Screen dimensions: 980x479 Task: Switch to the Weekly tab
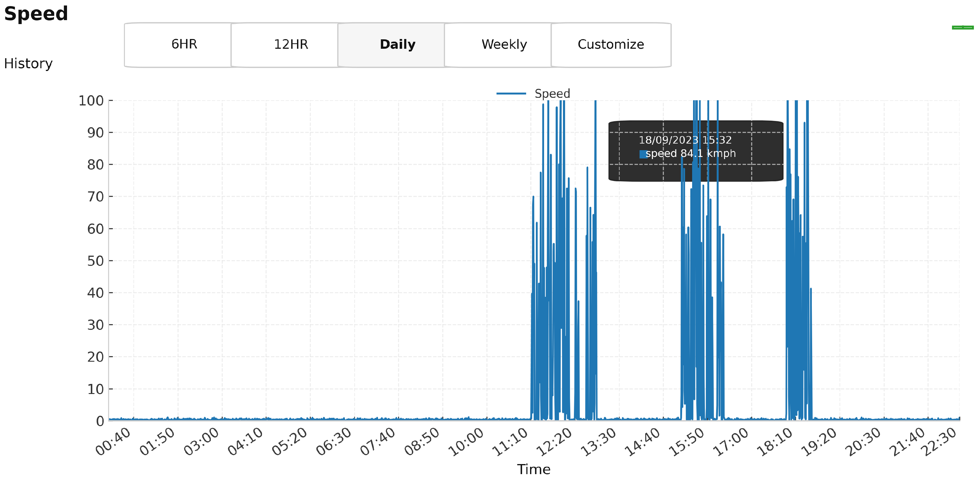coord(504,44)
